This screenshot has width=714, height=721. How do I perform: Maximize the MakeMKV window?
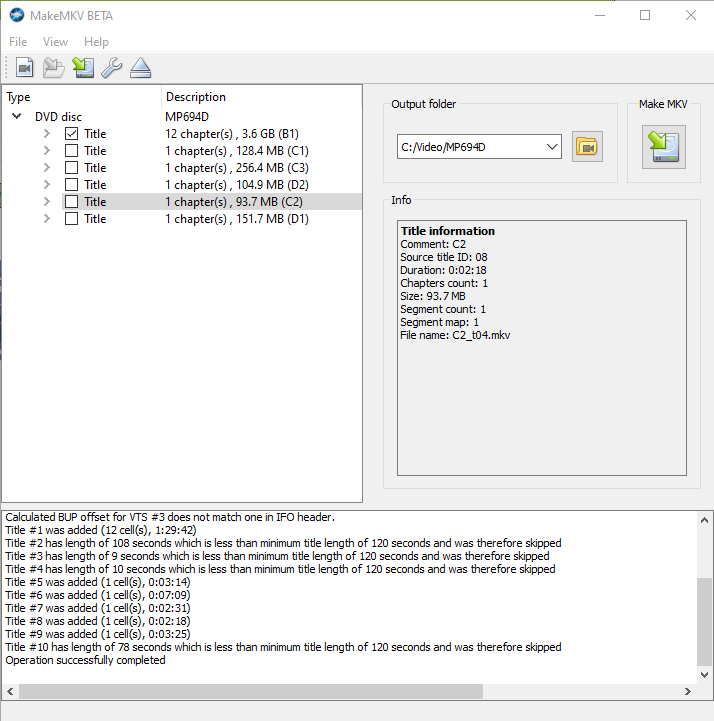coord(645,15)
